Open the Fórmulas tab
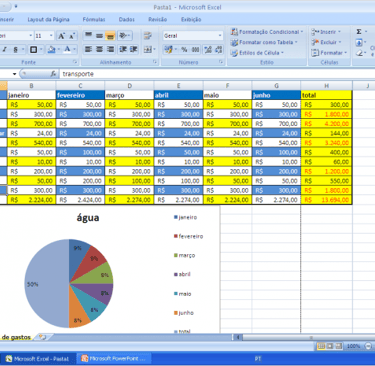Screen dimensions: 375x366 tap(94, 20)
